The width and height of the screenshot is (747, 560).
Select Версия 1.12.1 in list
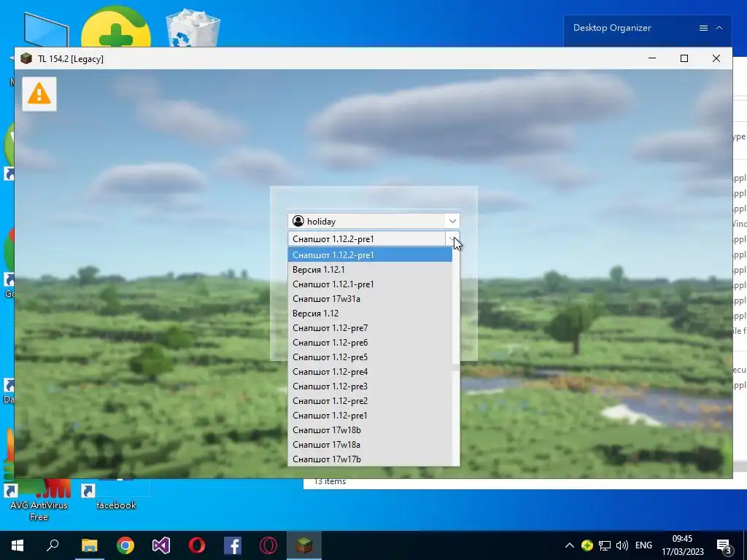click(x=370, y=270)
